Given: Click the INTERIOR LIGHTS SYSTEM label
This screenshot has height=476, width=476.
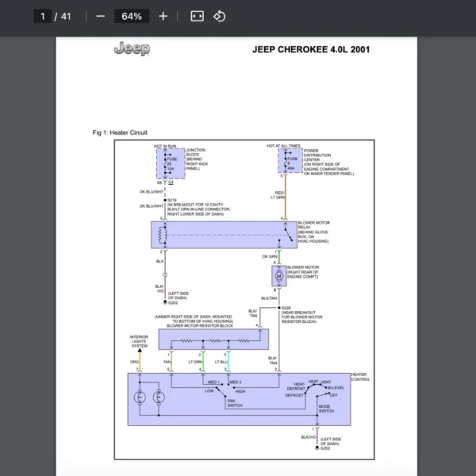Looking at the screenshot, I should point(140,342).
